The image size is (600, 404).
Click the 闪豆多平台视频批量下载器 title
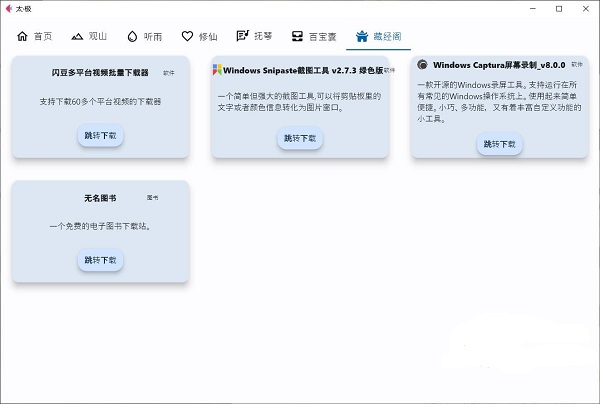coord(100,73)
